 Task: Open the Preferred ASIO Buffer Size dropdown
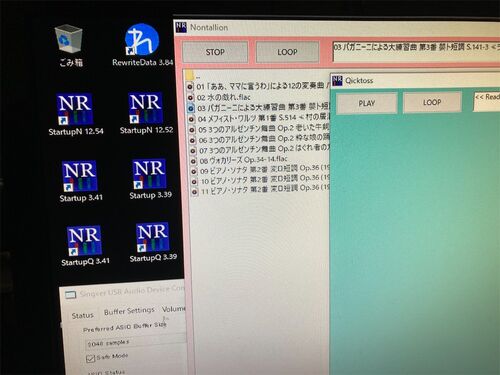135,341
